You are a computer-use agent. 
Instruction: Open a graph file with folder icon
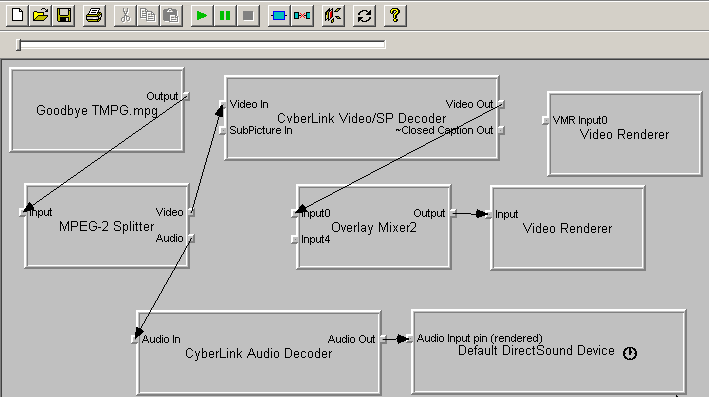(41, 16)
